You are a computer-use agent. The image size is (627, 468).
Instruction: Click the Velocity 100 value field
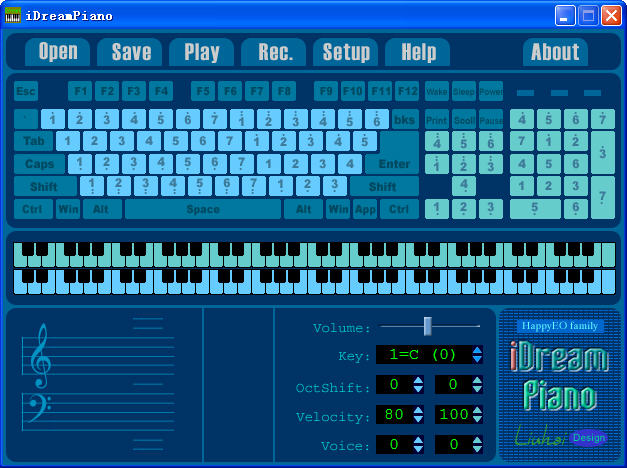tap(453, 414)
